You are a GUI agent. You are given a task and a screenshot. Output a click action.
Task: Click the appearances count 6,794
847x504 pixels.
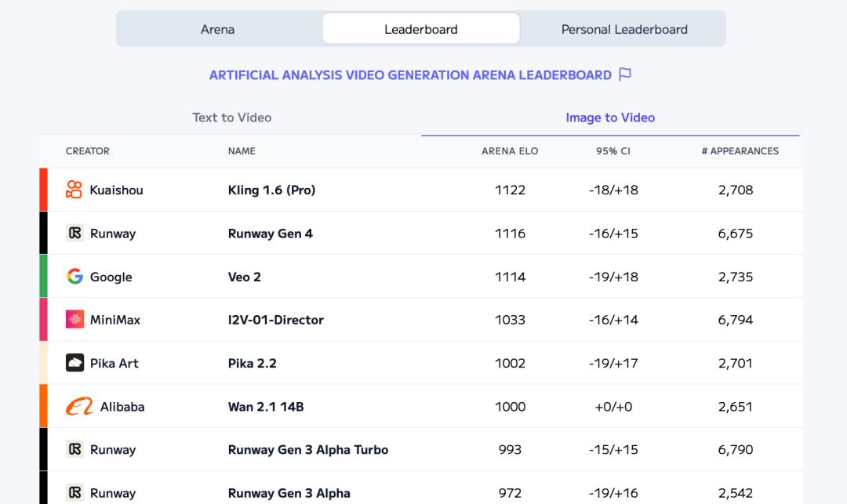click(735, 320)
